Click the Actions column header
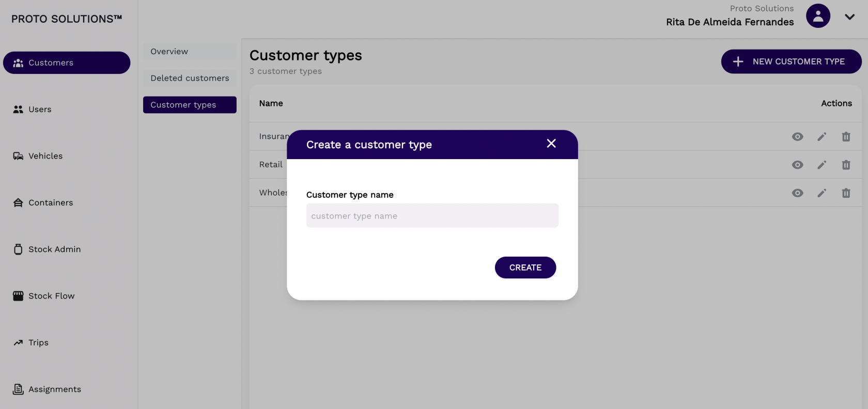The width and height of the screenshot is (868, 409). tap(836, 103)
